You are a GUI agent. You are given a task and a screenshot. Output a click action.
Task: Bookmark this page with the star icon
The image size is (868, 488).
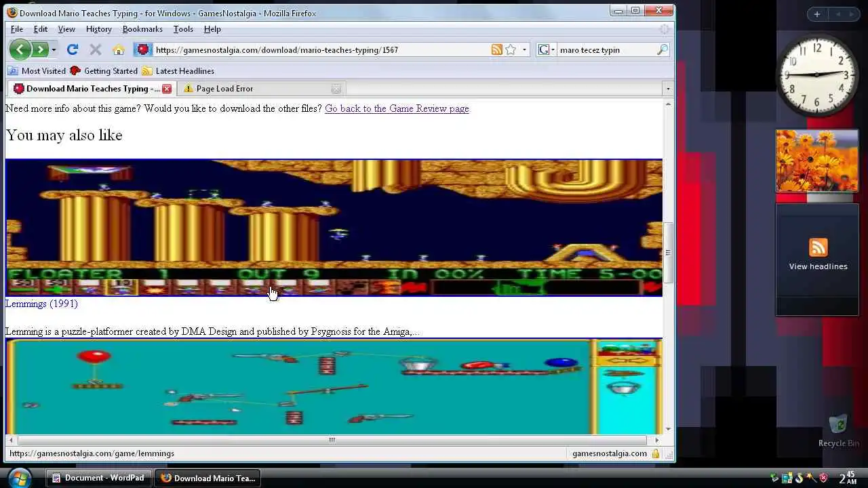click(511, 49)
